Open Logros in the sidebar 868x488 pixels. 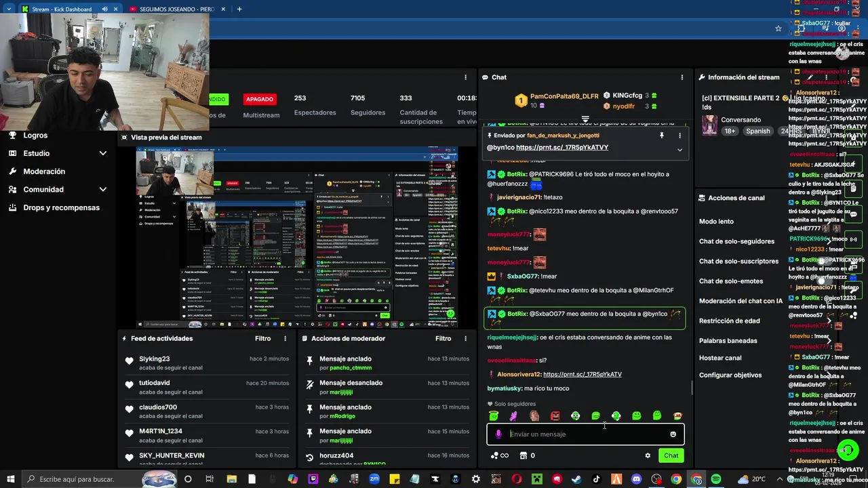coord(35,135)
